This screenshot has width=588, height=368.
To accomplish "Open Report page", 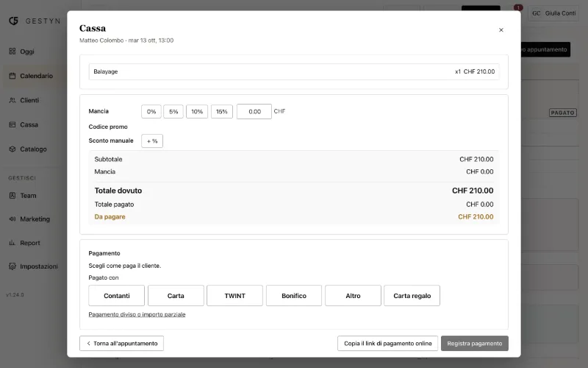I will (30, 243).
